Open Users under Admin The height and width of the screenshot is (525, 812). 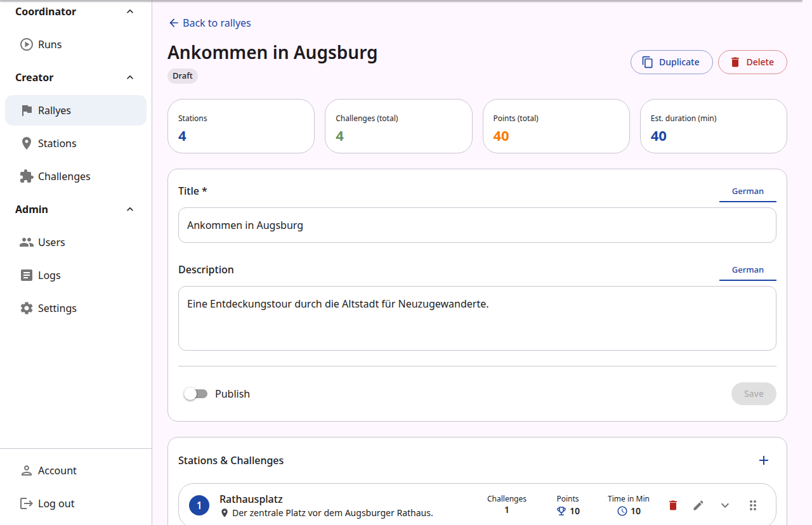[75, 242]
